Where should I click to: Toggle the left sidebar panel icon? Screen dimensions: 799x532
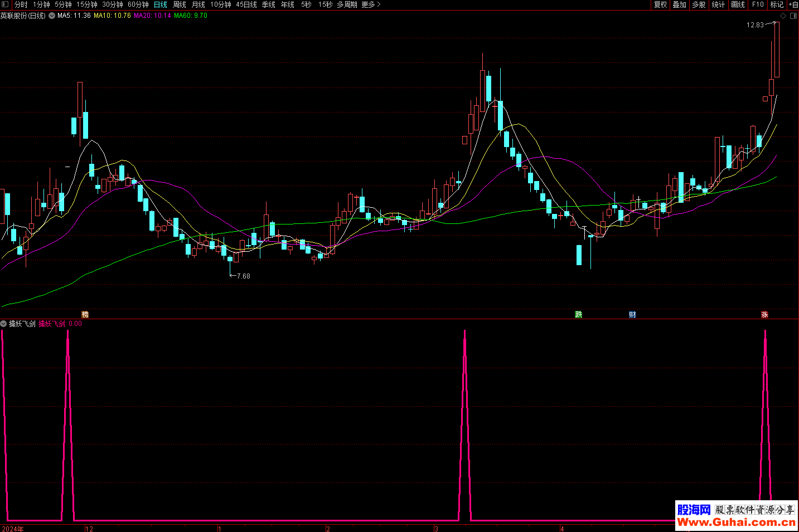[x=6, y=4]
